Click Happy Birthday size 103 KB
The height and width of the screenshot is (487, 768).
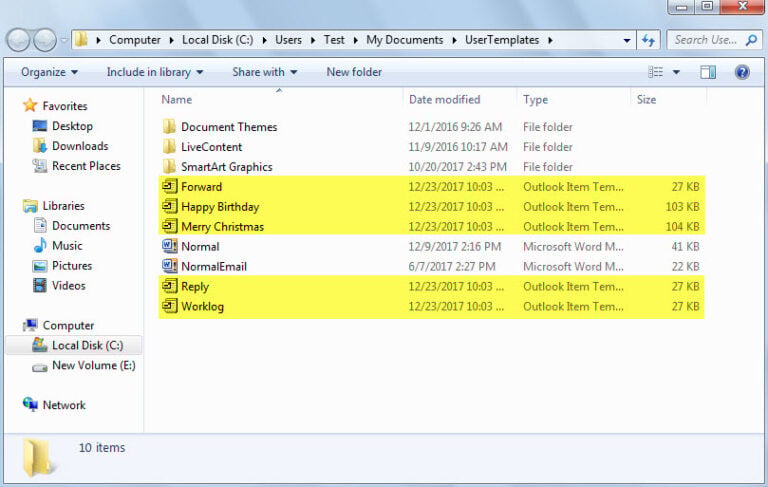tap(682, 207)
